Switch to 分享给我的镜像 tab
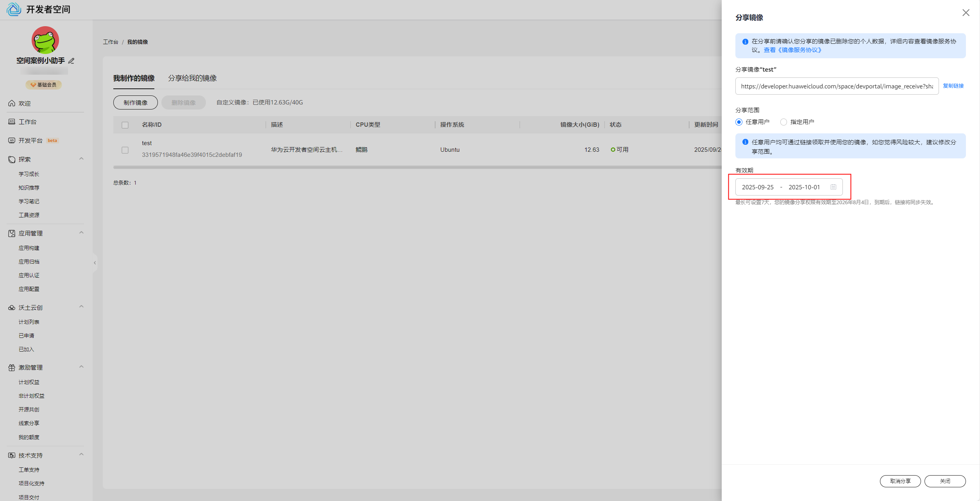This screenshot has height=501, width=980. click(x=192, y=78)
